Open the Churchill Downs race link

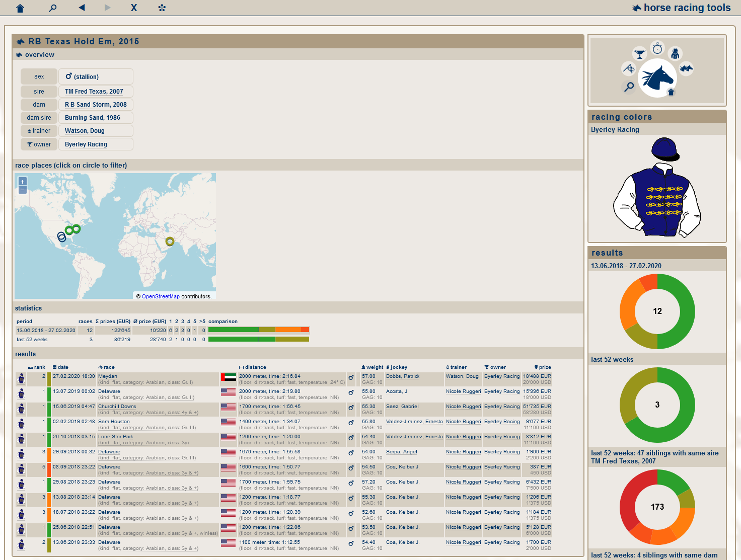pyautogui.click(x=117, y=407)
